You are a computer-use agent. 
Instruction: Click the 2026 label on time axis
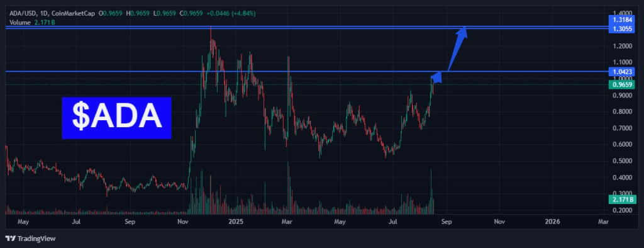(x=552, y=222)
